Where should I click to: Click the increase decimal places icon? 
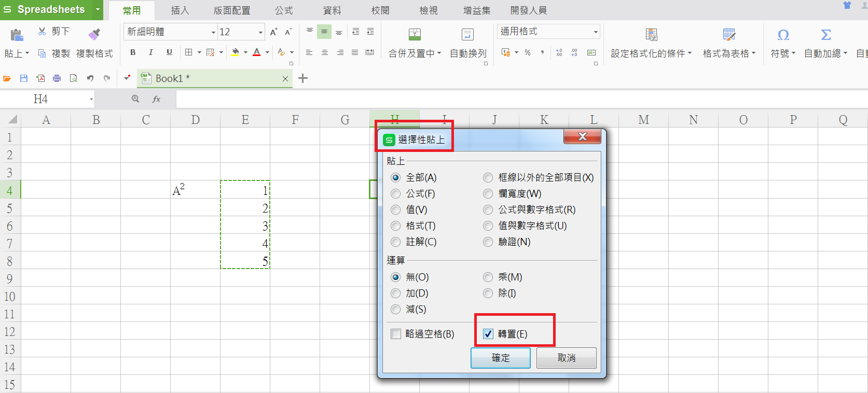coord(559,52)
